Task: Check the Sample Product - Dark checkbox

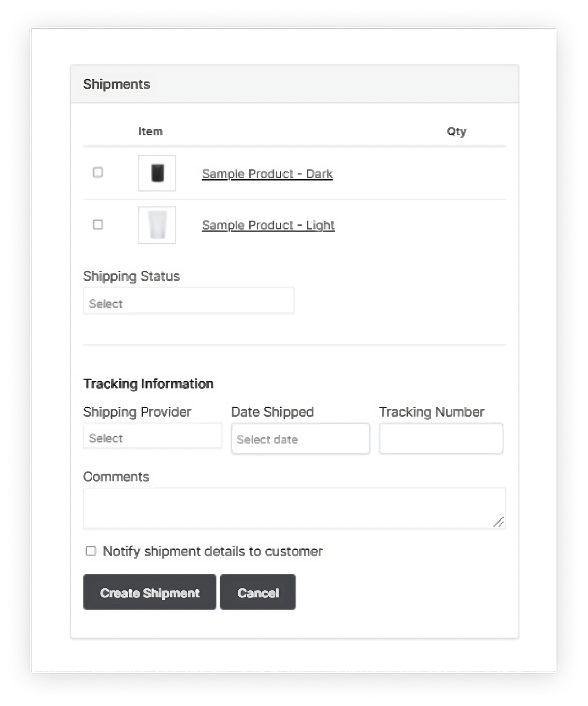Action: (x=98, y=172)
